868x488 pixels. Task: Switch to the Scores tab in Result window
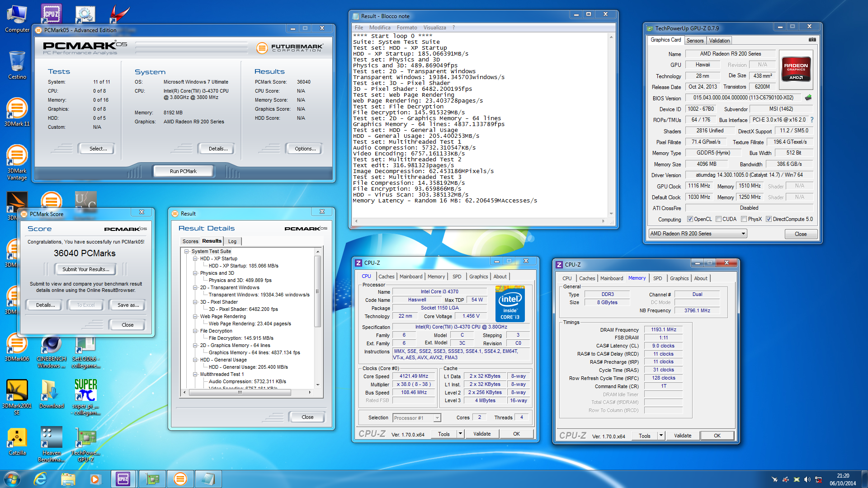(190, 241)
